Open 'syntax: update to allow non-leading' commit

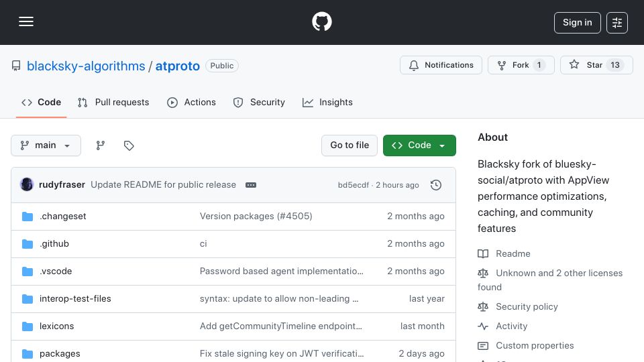pos(279,299)
